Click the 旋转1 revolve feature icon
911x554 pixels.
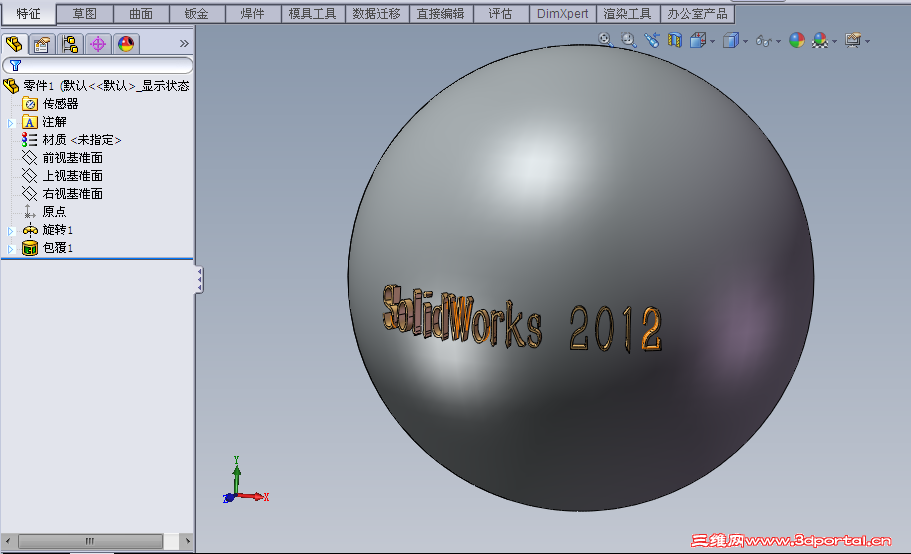(x=30, y=230)
